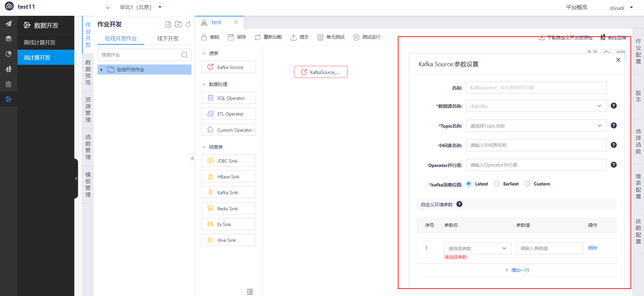Image resolution: width=644 pixels, height=296 pixels.
Task: Create a new job file icon
Action: (168, 24)
